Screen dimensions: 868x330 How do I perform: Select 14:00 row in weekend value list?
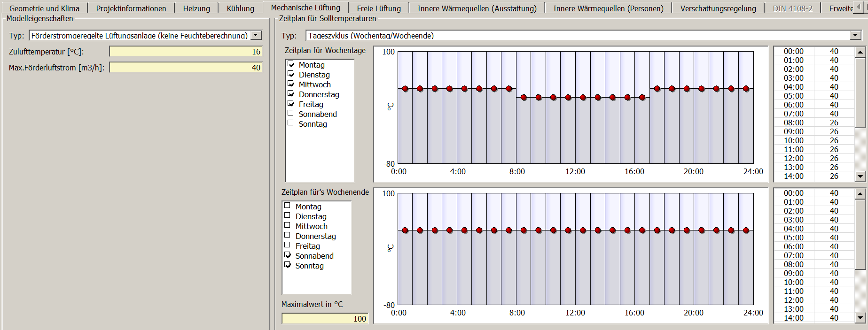click(x=814, y=318)
